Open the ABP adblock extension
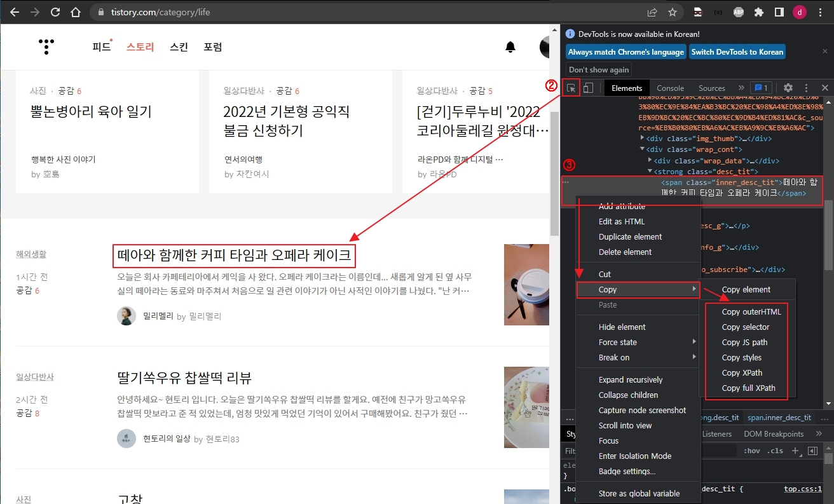Screen dimensions: 834x504 point(739,12)
